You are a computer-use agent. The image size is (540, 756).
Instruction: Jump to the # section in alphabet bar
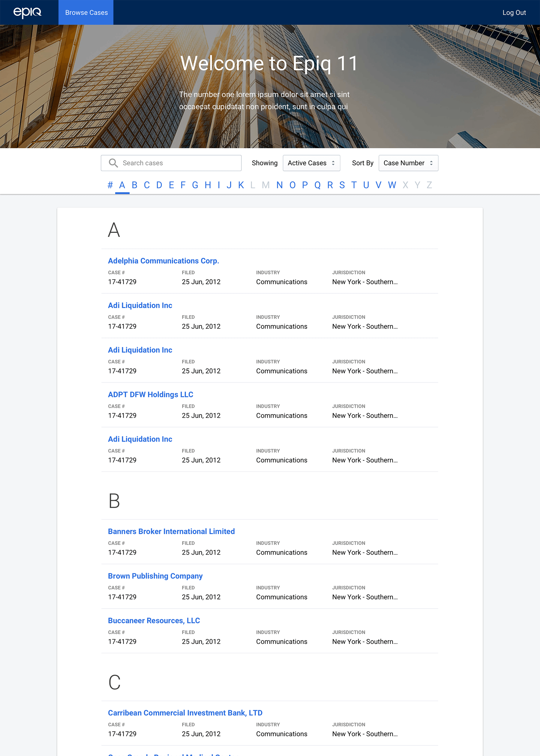pyautogui.click(x=110, y=185)
